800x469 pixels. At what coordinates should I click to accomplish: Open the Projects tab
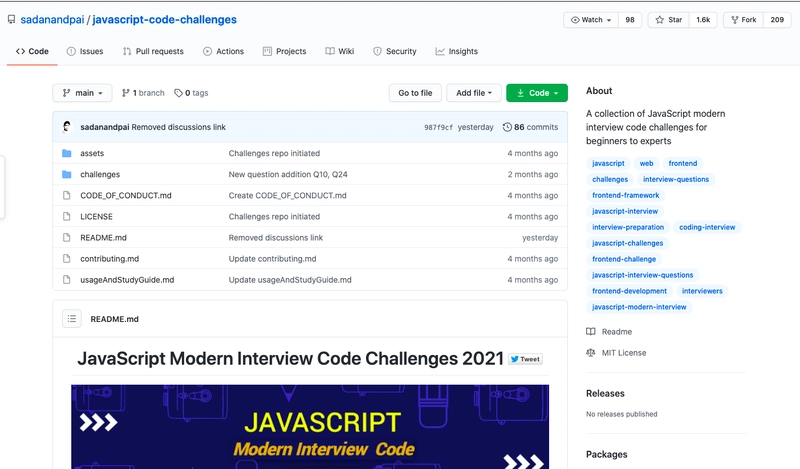[x=285, y=51]
